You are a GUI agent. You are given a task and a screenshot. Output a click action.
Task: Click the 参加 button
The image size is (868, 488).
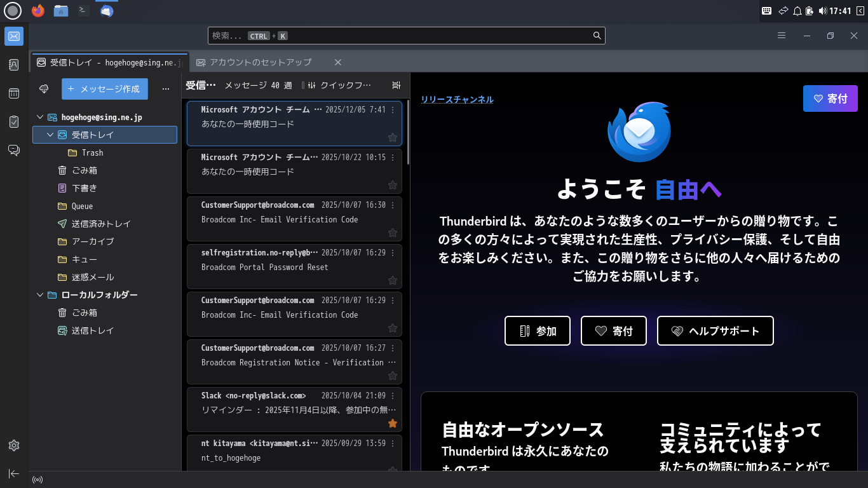coord(539,330)
